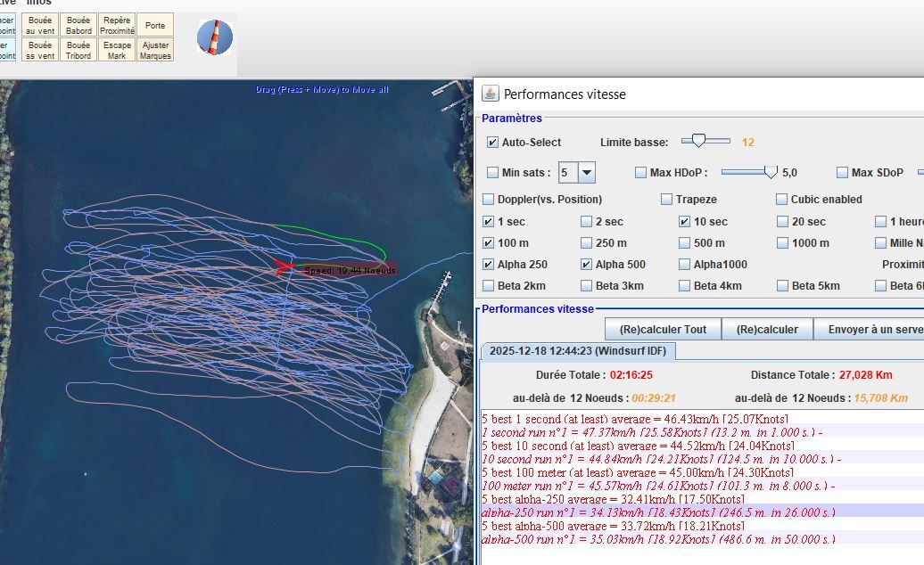Viewport: 924px width, 565px height.
Task: Click the red windsurfer marker on the map
Action: click(285, 266)
